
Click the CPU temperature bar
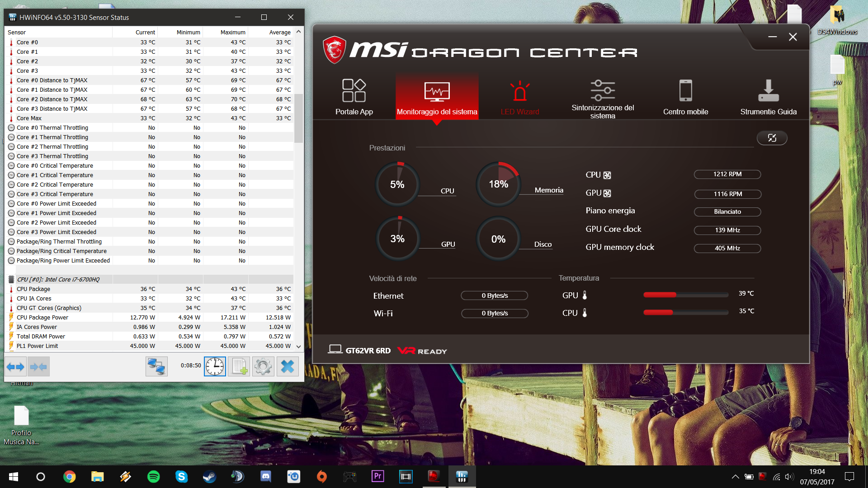pos(685,312)
